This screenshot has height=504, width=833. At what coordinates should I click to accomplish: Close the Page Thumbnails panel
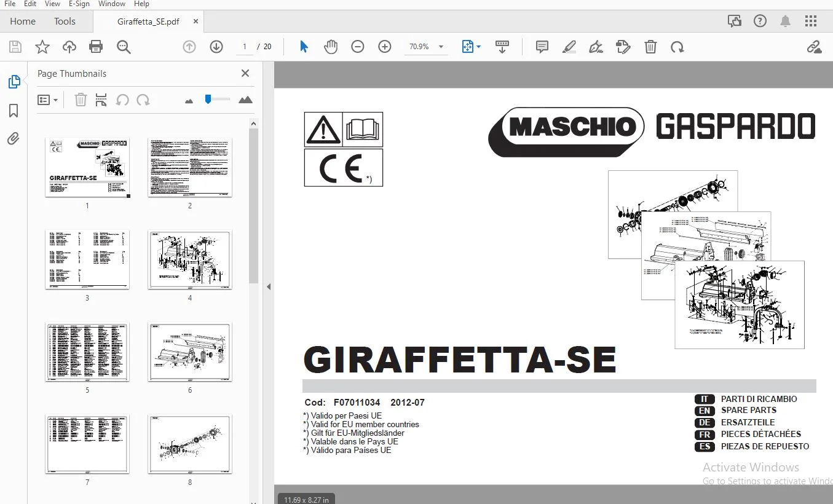pos(245,73)
